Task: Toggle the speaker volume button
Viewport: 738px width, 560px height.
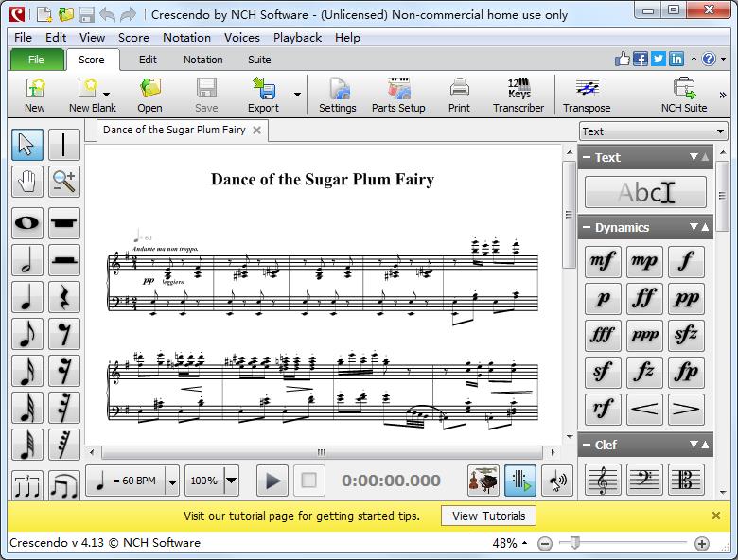Action: click(557, 481)
